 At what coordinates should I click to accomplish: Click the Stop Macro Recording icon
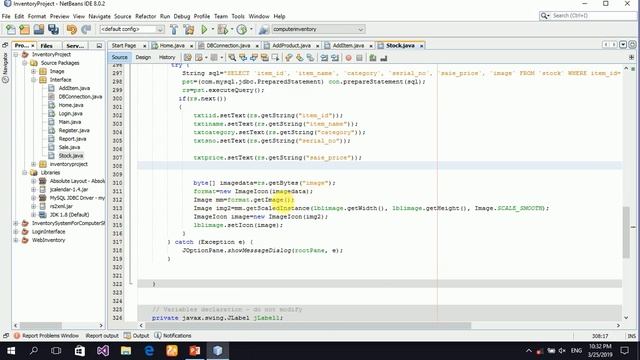tap(359, 58)
